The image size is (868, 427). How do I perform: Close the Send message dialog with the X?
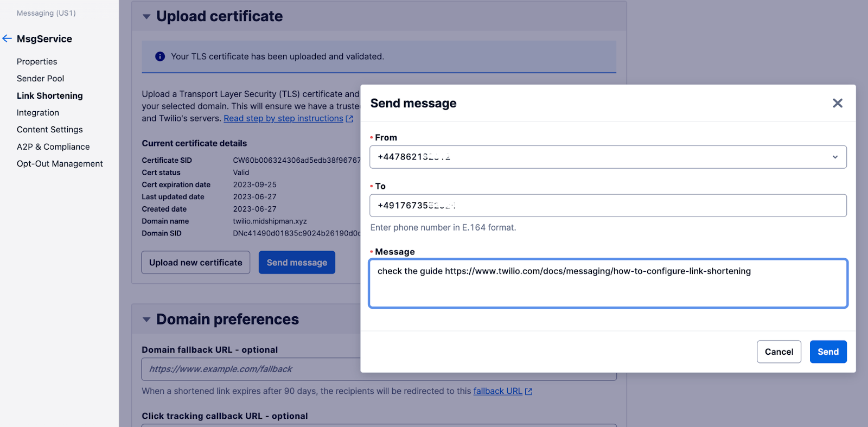pos(837,103)
